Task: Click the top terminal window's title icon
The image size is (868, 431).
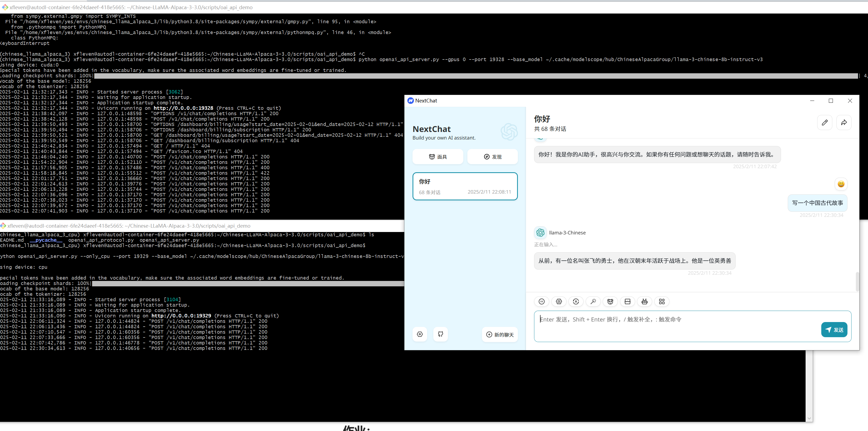Action: pos(5,7)
